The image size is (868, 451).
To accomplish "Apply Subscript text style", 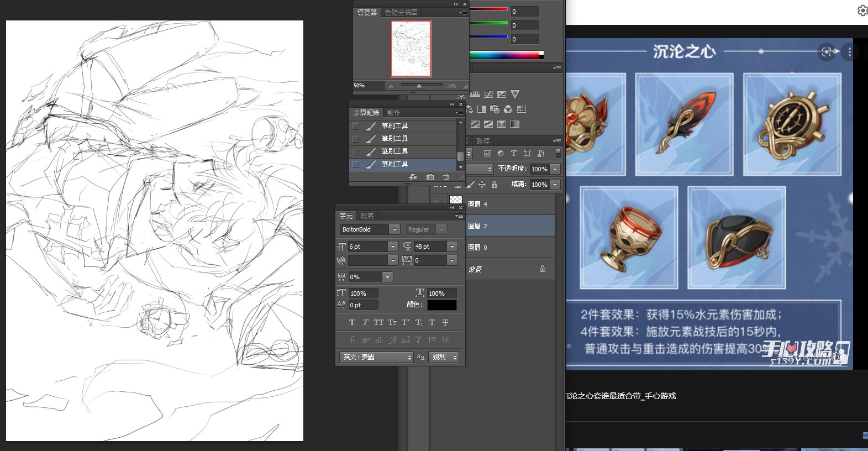I will point(418,323).
